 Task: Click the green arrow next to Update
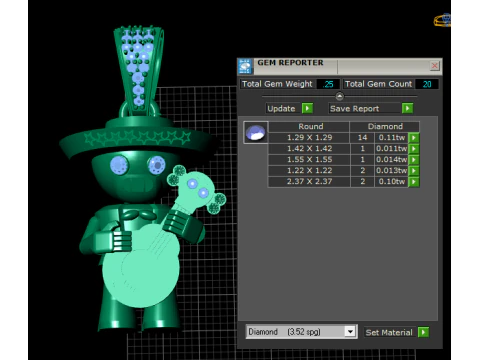307,108
